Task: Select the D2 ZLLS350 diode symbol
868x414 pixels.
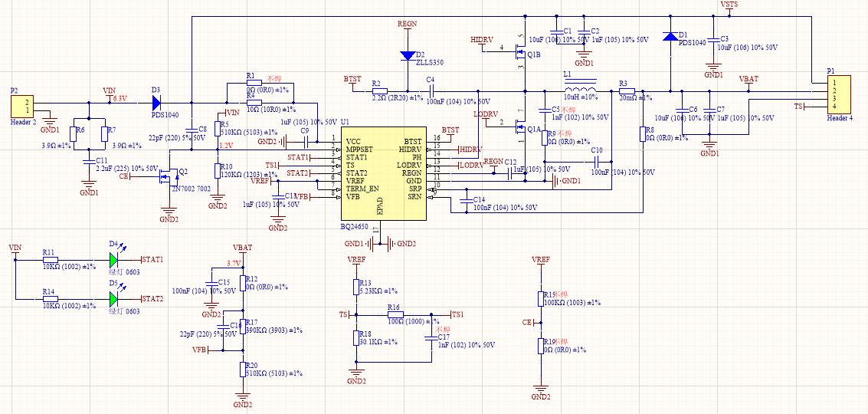Action: [x=408, y=55]
